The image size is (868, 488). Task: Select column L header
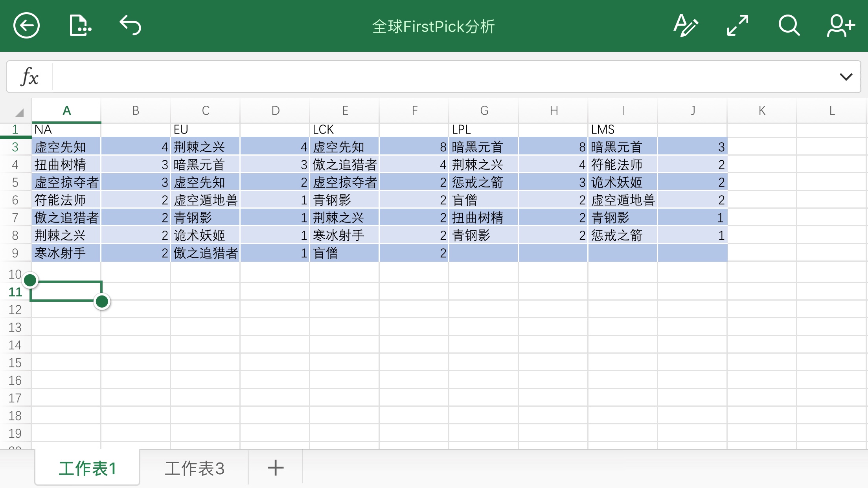click(x=832, y=111)
